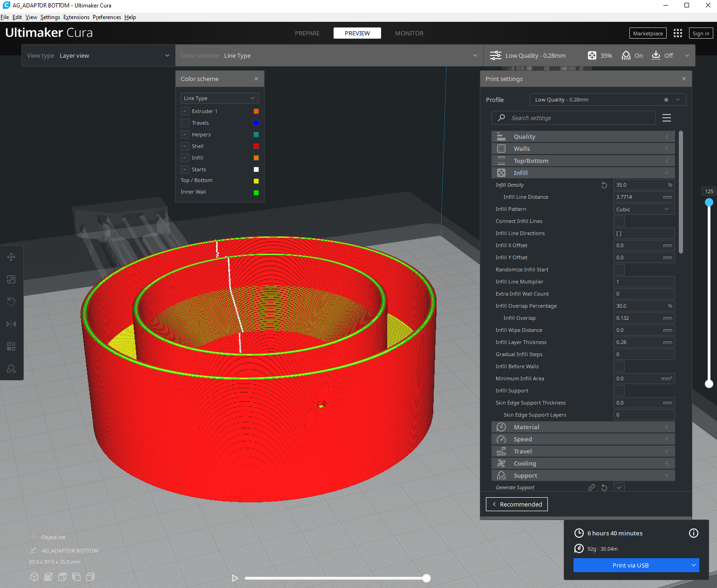Screen dimensions: 717x588
Task: Open the application switcher grid icon
Action: click(x=678, y=33)
